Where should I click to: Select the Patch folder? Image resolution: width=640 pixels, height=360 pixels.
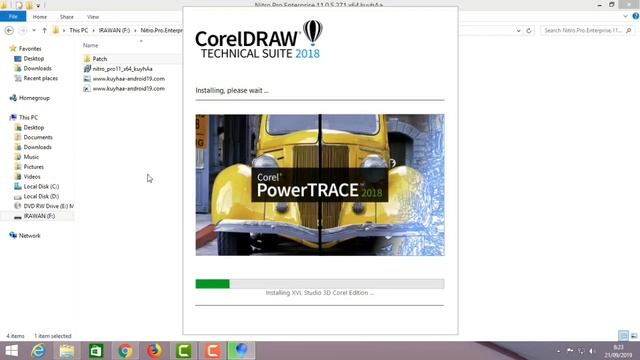100,59
